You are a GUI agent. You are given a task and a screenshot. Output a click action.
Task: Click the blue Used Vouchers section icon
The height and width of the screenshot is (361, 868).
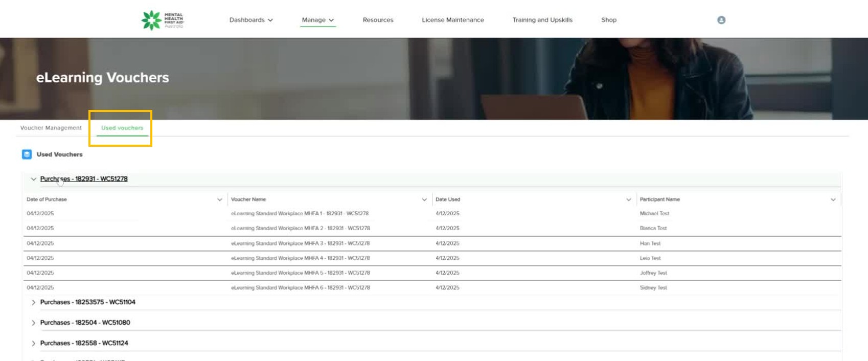pyautogui.click(x=27, y=154)
